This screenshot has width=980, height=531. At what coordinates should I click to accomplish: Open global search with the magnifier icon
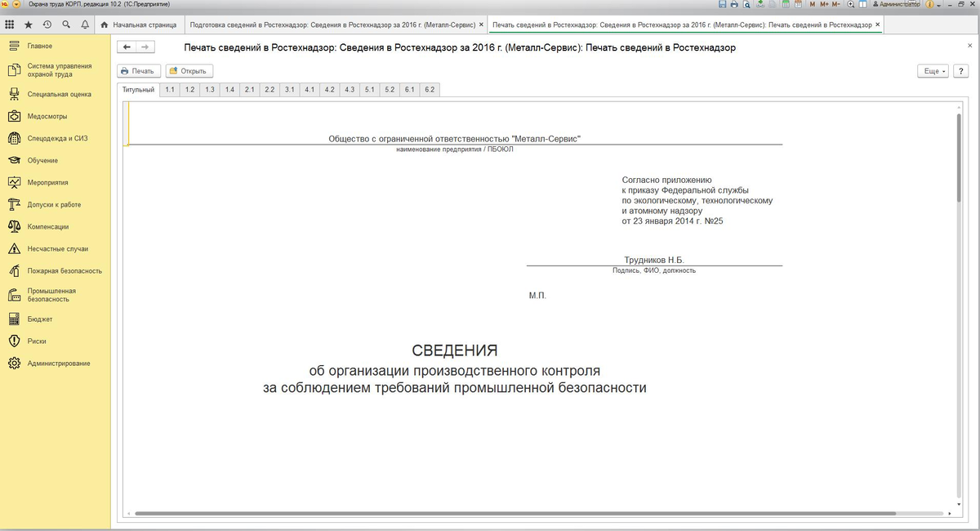[x=66, y=25]
